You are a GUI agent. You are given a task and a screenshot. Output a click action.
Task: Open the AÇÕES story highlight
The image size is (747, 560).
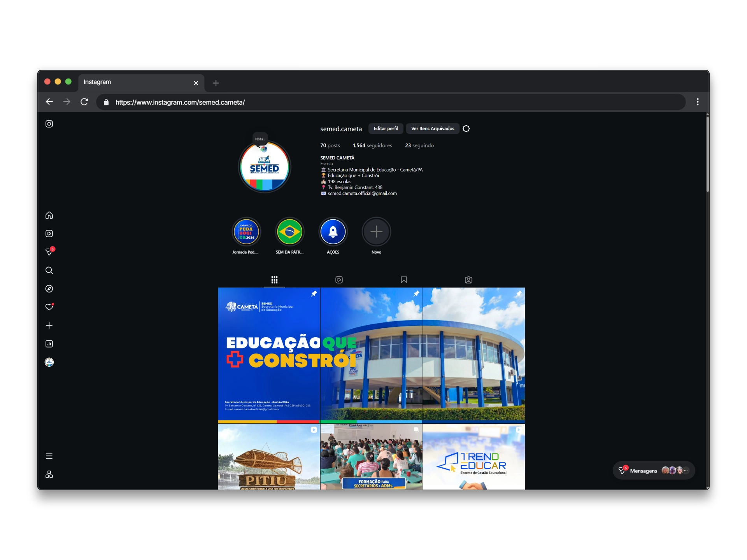coord(333,232)
